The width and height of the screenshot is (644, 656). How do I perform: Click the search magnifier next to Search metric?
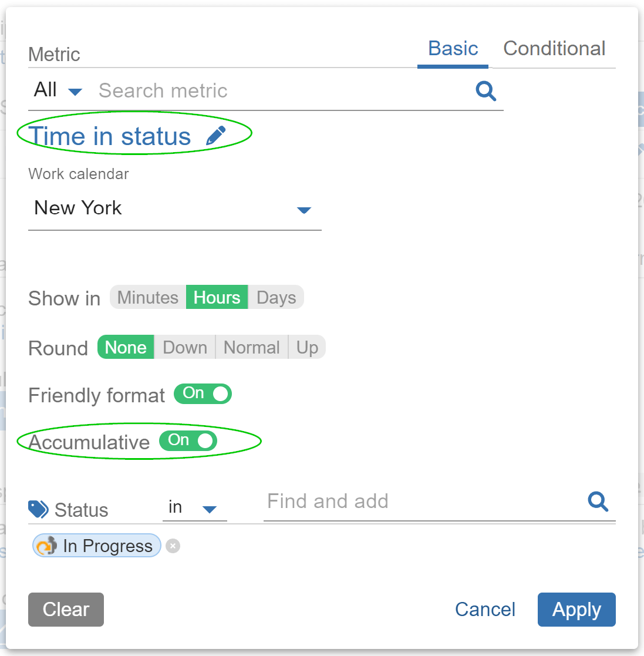(x=485, y=91)
